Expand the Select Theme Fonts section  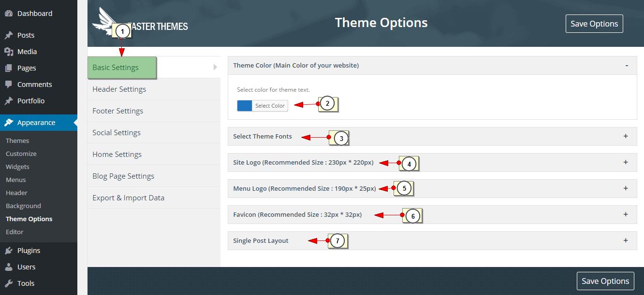click(x=626, y=136)
